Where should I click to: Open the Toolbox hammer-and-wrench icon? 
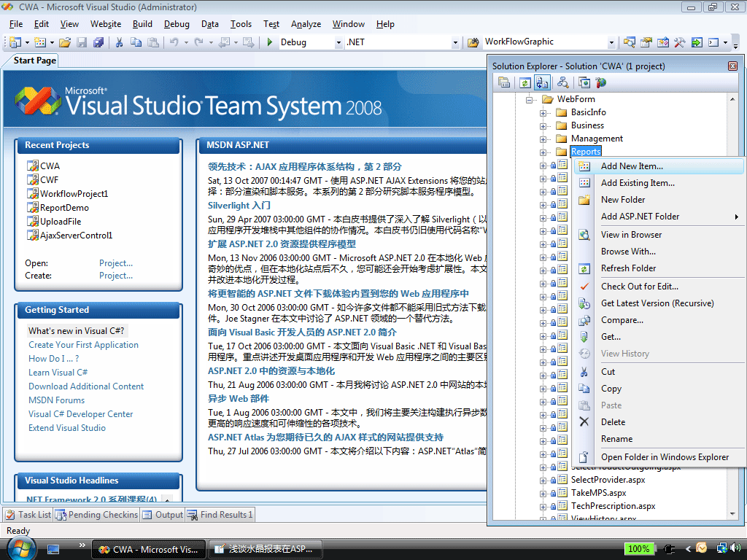click(680, 42)
